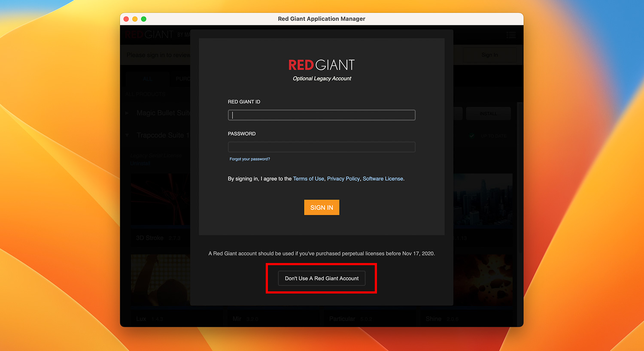The height and width of the screenshot is (351, 644).
Task: Click the Sign In button in the banner
Action: coord(489,55)
